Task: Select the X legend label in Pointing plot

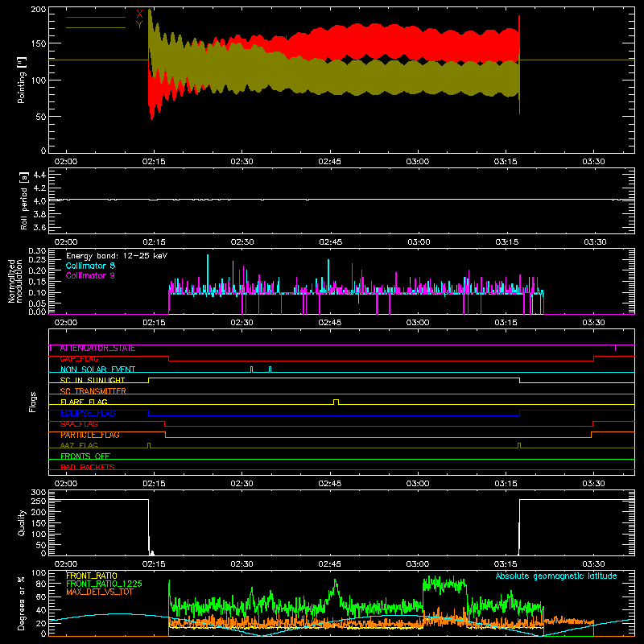Action: point(139,14)
